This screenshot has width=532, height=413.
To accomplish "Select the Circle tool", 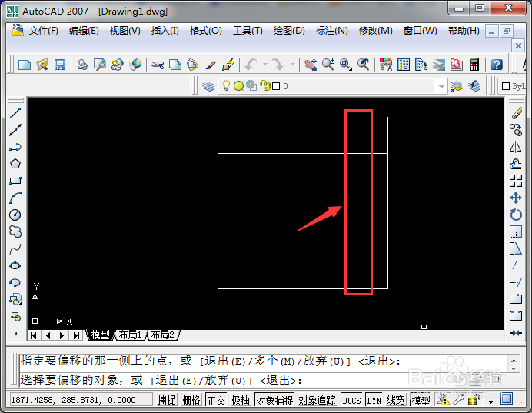I will (15, 215).
